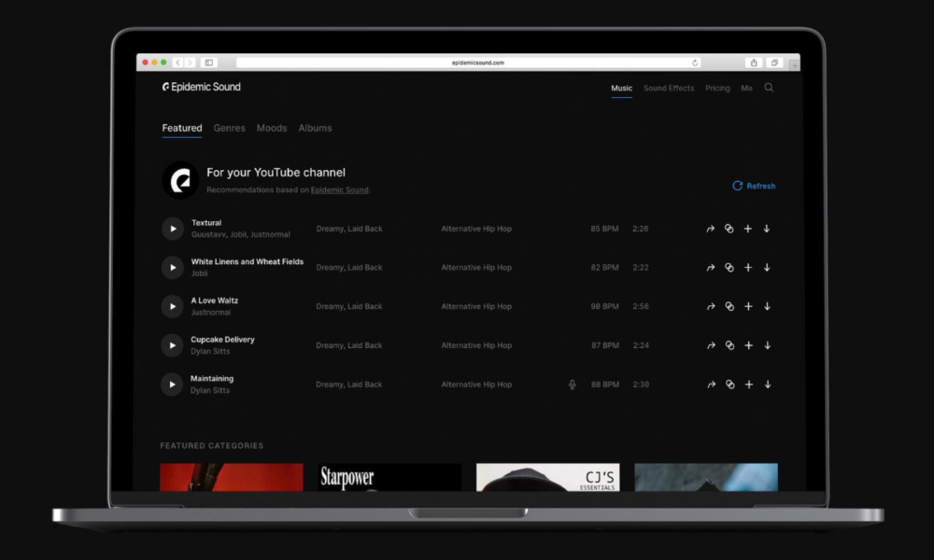Image resolution: width=934 pixels, height=560 pixels.
Task: Share the Textural track
Action: pyautogui.click(x=710, y=229)
